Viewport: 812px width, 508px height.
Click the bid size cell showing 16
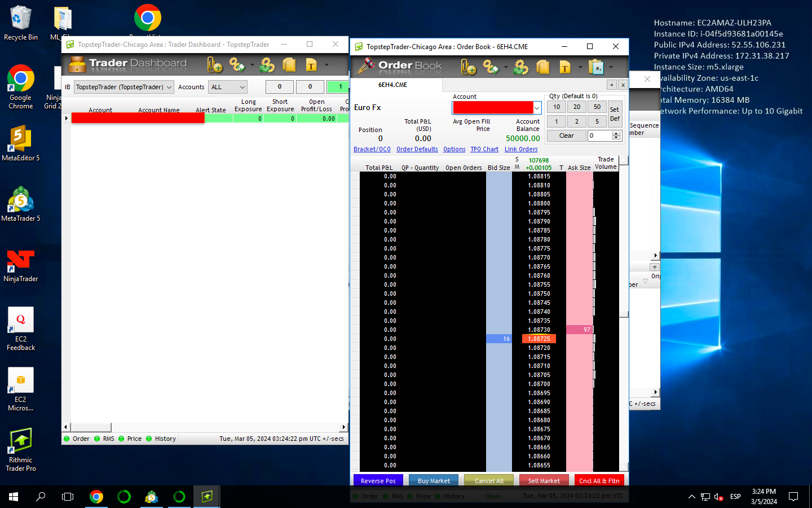(499, 339)
